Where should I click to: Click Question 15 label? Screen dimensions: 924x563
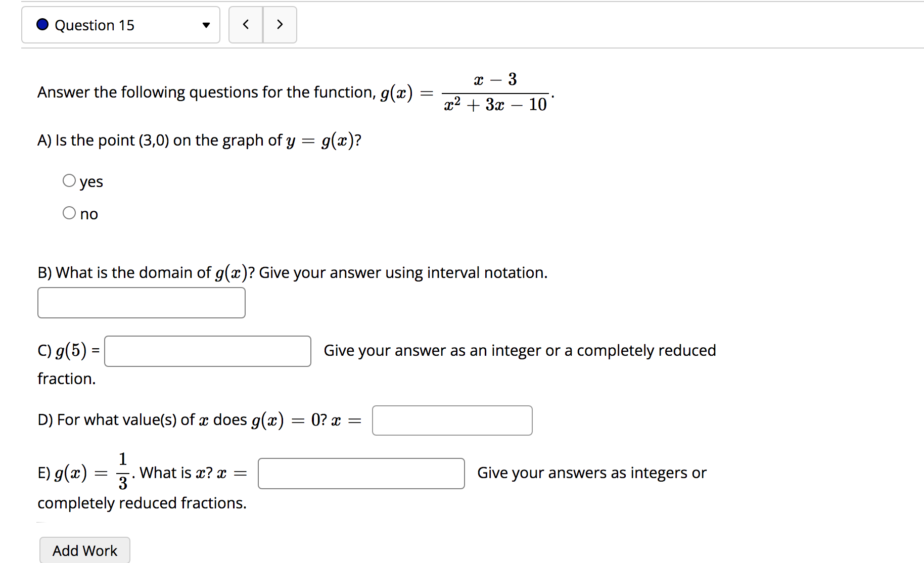(x=94, y=25)
